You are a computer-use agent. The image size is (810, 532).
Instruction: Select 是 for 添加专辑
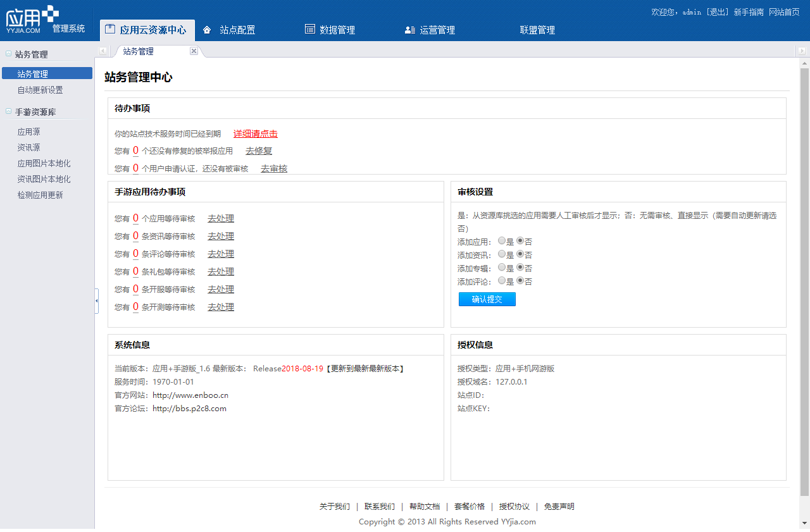(502, 268)
